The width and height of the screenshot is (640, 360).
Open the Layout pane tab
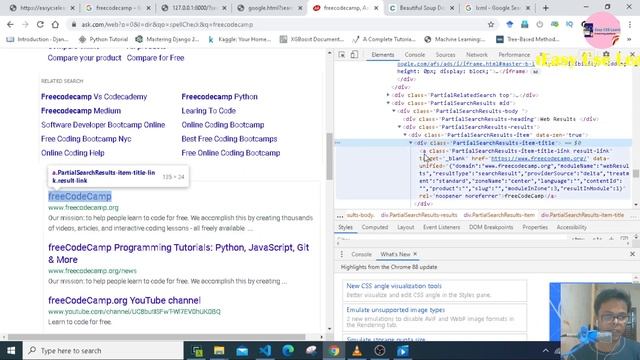click(x=405, y=227)
